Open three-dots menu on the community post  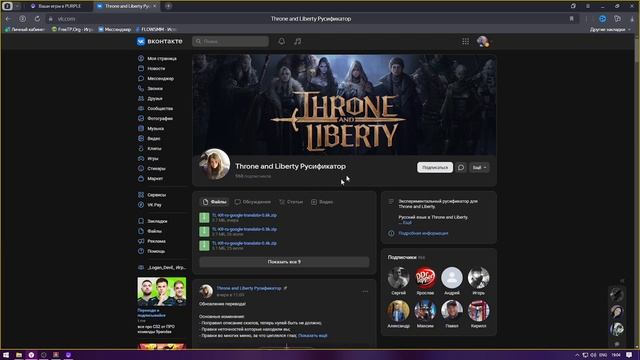tap(365, 291)
